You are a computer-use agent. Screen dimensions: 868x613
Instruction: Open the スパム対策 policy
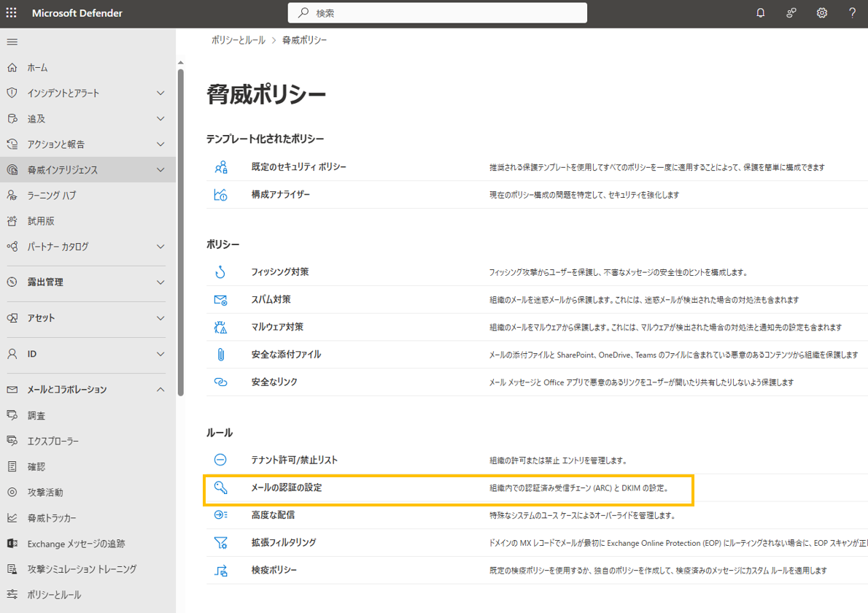pos(271,300)
